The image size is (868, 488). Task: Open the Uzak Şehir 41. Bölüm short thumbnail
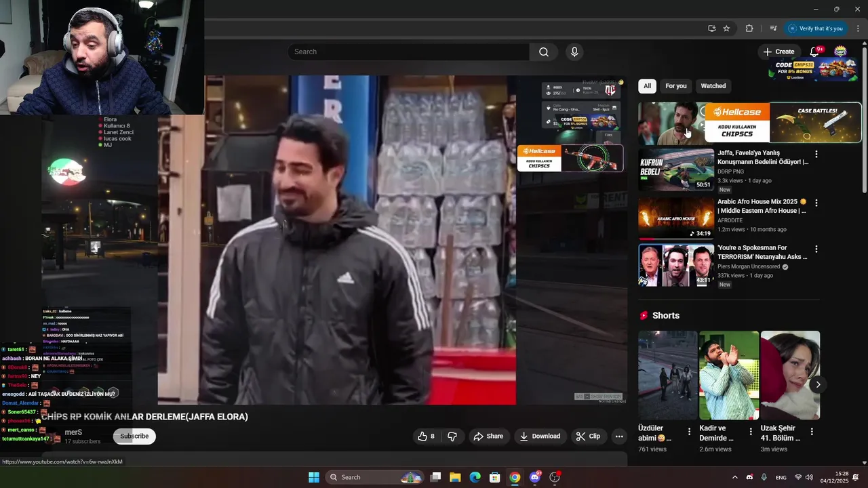(790, 375)
